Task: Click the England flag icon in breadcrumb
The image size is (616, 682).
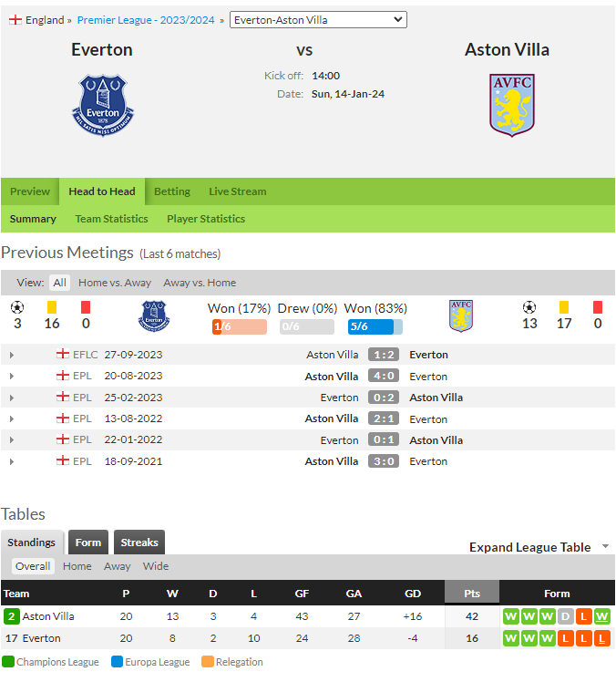Action: (15, 20)
